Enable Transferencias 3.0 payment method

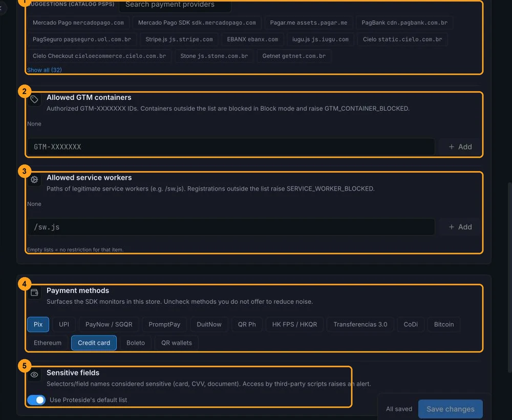(x=360, y=324)
